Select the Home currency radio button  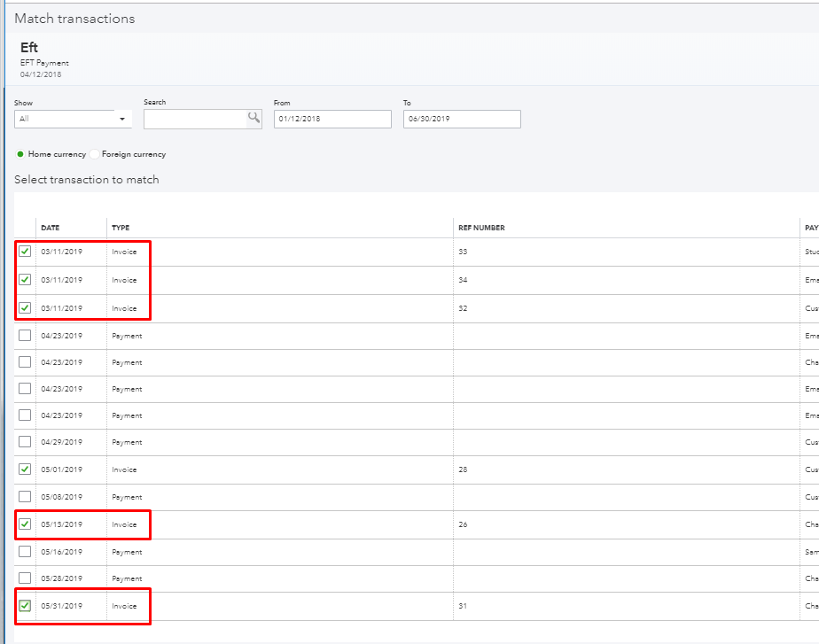[20, 154]
